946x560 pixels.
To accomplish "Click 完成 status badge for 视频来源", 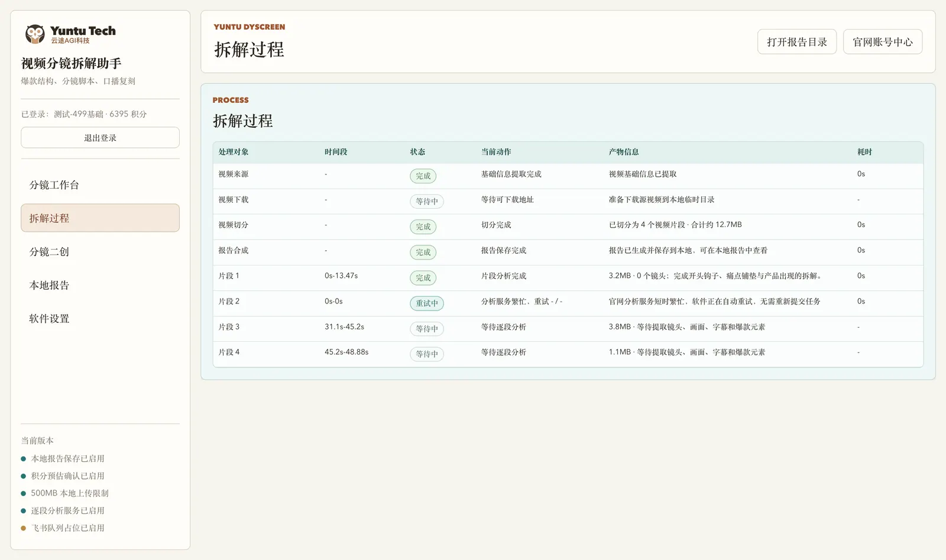I will [423, 176].
